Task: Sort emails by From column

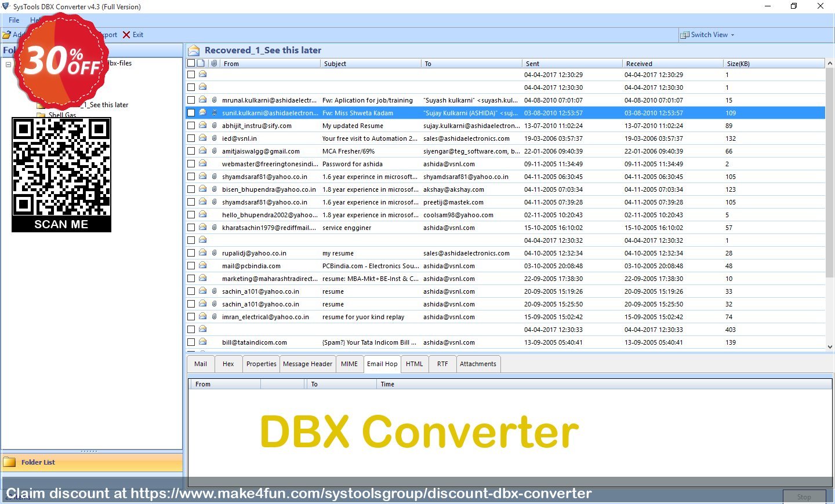Action: (x=270, y=64)
